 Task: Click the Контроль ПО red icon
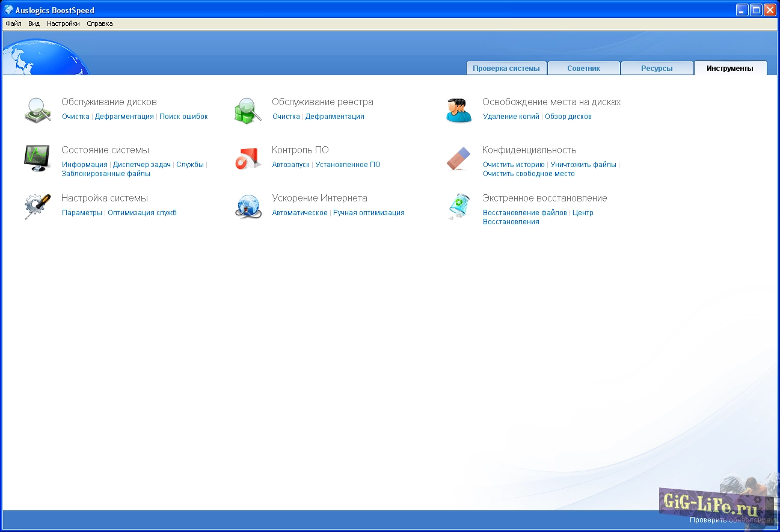click(x=247, y=158)
